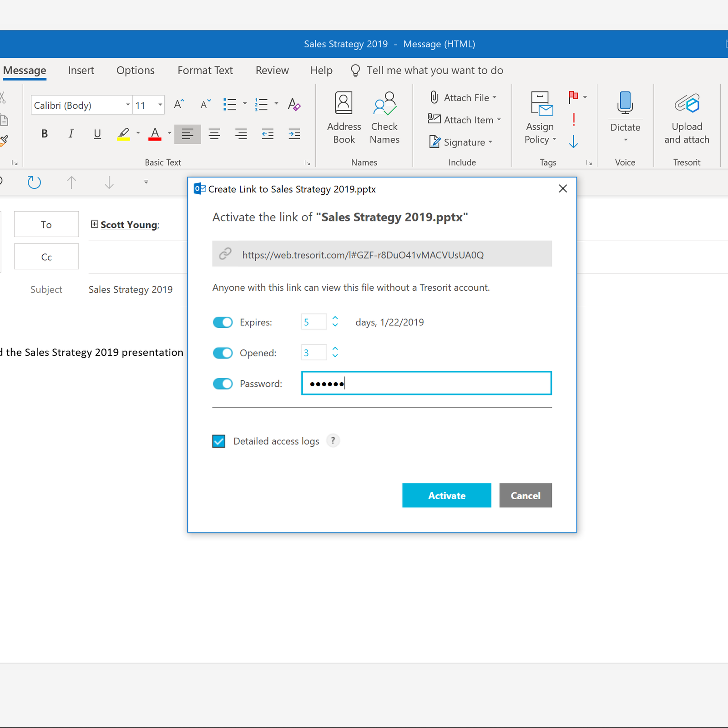Apply yellow text highlight color
The width and height of the screenshot is (728, 728).
point(123,134)
